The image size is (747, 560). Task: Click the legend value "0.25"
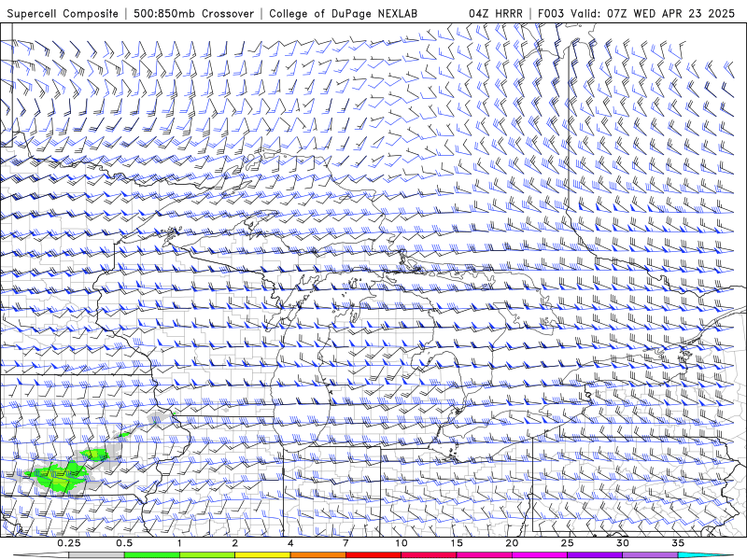click(68, 543)
